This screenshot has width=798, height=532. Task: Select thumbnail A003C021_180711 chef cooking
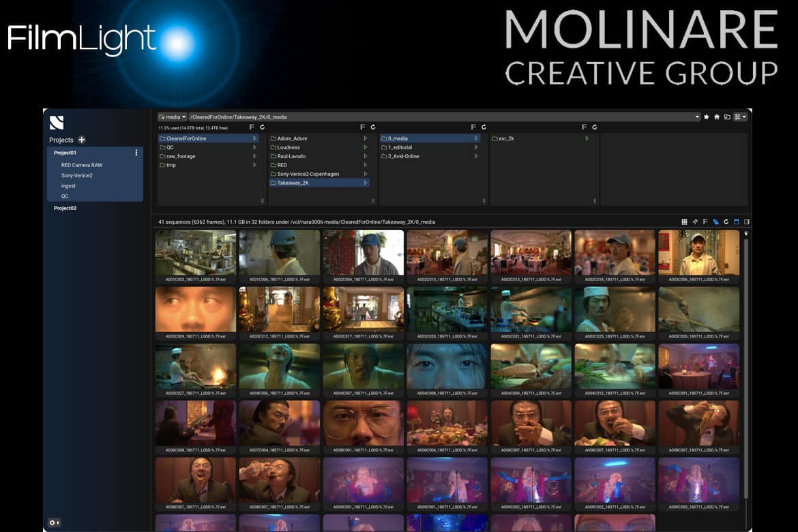pos(531,313)
